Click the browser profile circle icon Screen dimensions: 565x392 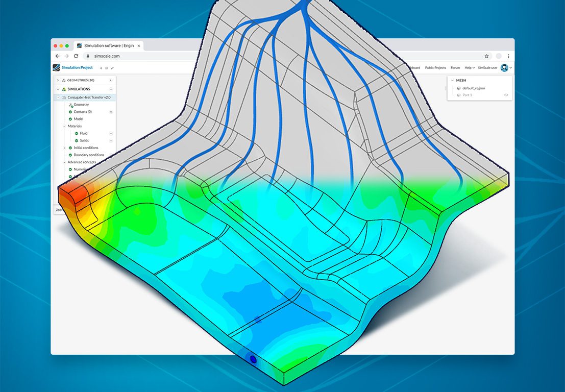499,56
